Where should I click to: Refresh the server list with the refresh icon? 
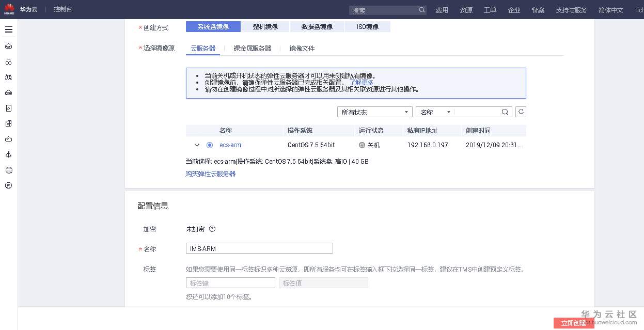coord(520,112)
